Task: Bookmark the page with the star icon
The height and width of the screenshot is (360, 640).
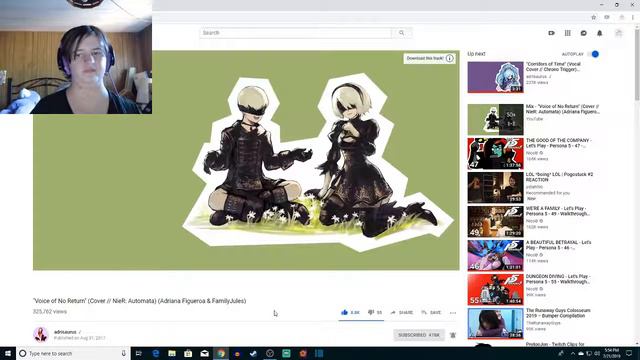Action: [x=593, y=17]
